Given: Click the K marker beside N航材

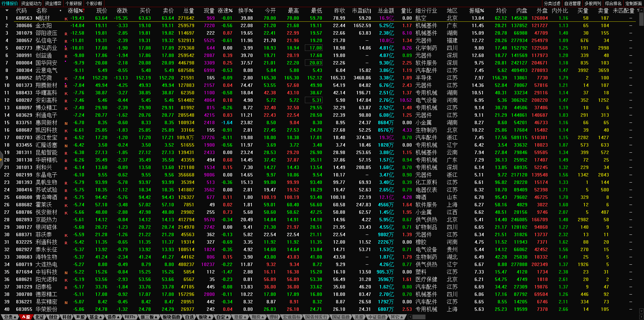Looking at the screenshot, I should pyautogui.click(x=66, y=19).
